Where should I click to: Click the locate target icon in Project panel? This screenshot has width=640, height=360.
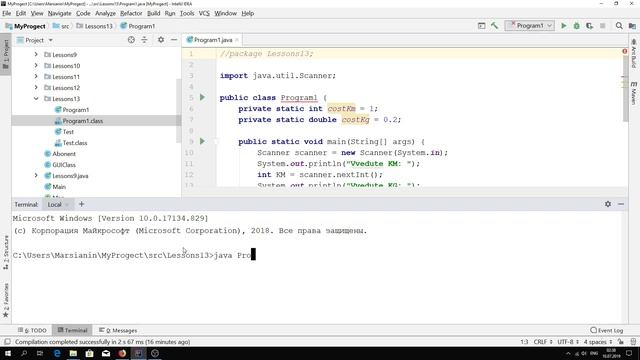131,40
